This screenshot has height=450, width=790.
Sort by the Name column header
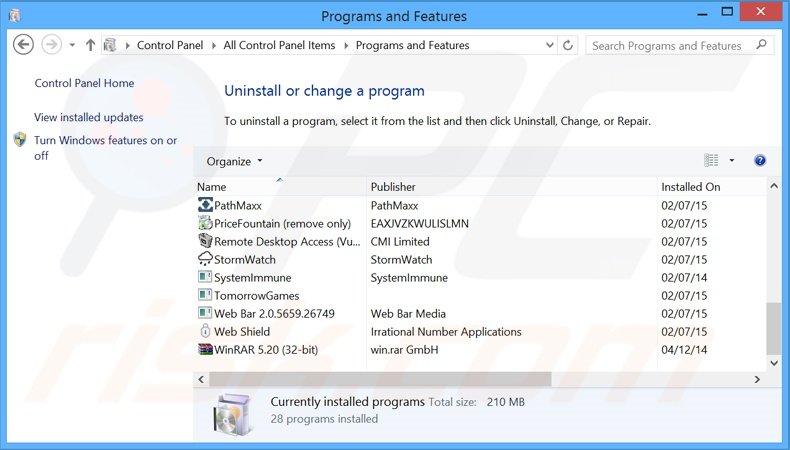coord(280,187)
